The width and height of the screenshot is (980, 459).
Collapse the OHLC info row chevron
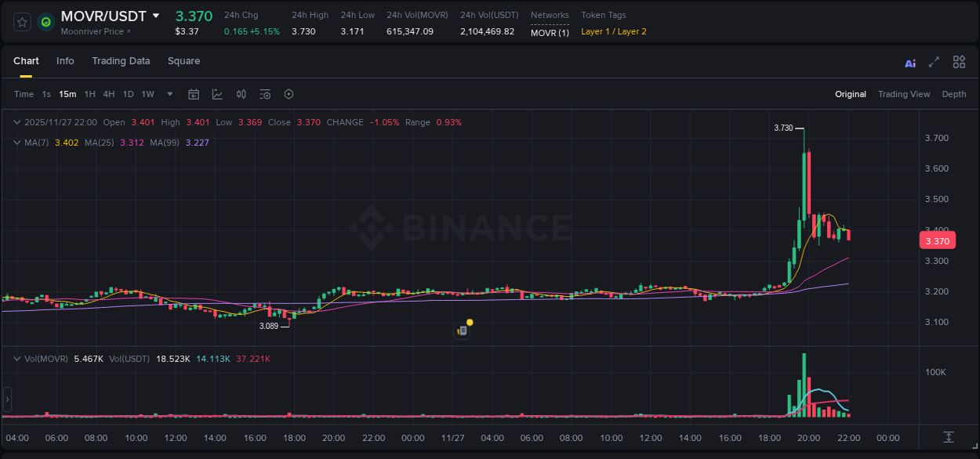tap(16, 122)
